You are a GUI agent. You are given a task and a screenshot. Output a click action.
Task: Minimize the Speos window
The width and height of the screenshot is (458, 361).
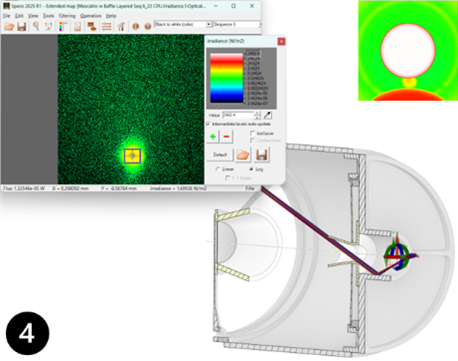click(216, 6)
